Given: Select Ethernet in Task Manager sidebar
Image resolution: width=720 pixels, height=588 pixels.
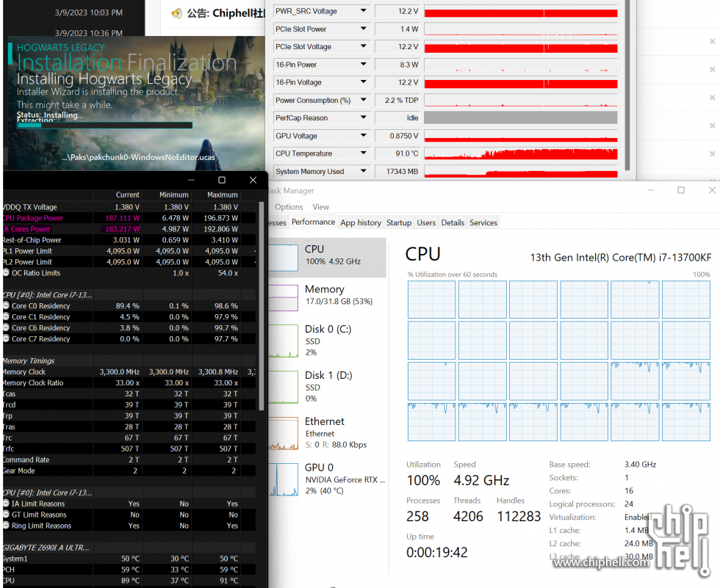Looking at the screenshot, I should point(327,432).
